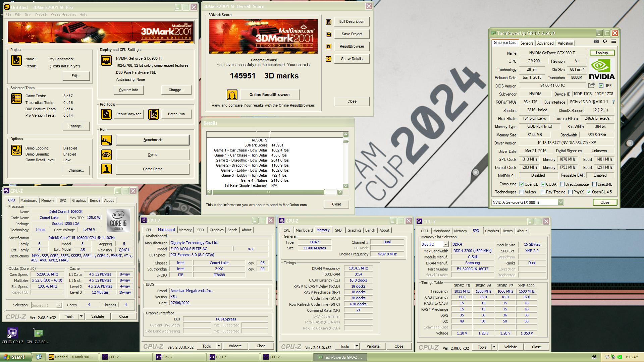The image size is (644, 362).
Task: Click Validate in CPU-Z Memory window
Action: tap(373, 346)
